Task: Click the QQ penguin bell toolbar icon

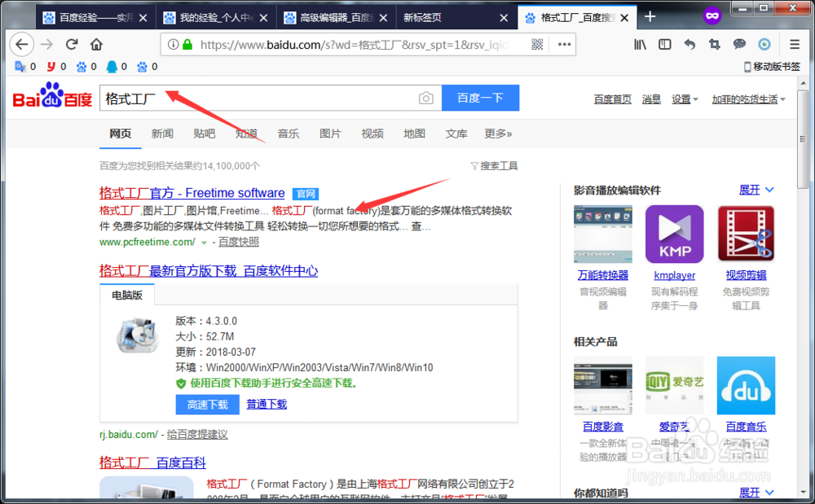Action: pos(112,67)
